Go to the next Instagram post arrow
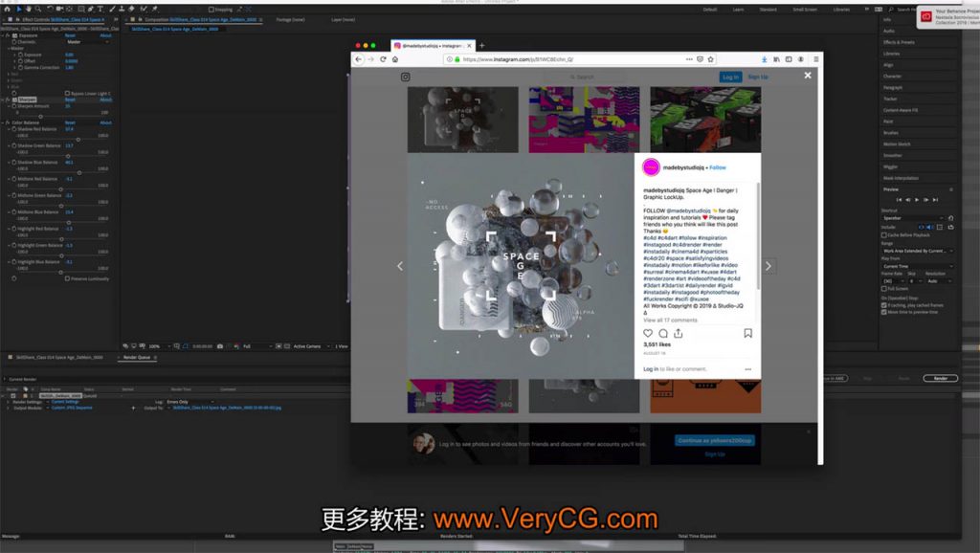The width and height of the screenshot is (980, 553). point(768,266)
